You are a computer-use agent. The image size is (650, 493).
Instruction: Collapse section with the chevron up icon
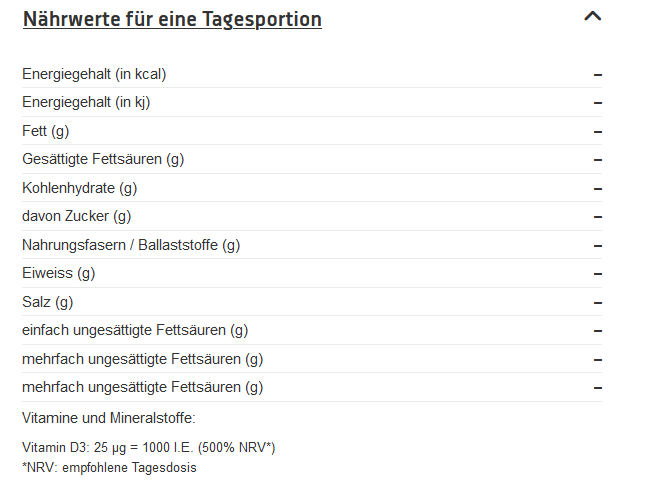[592, 17]
